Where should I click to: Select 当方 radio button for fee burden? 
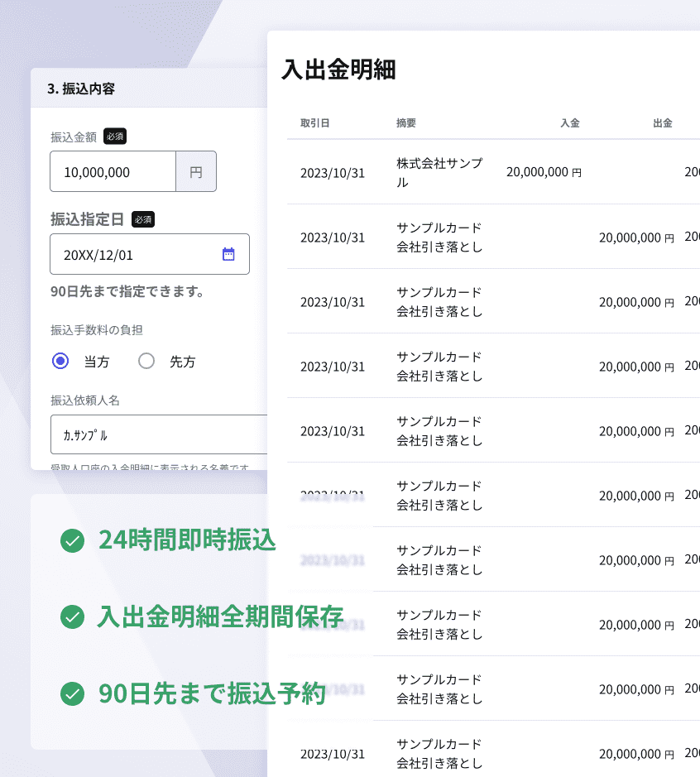click(60, 361)
